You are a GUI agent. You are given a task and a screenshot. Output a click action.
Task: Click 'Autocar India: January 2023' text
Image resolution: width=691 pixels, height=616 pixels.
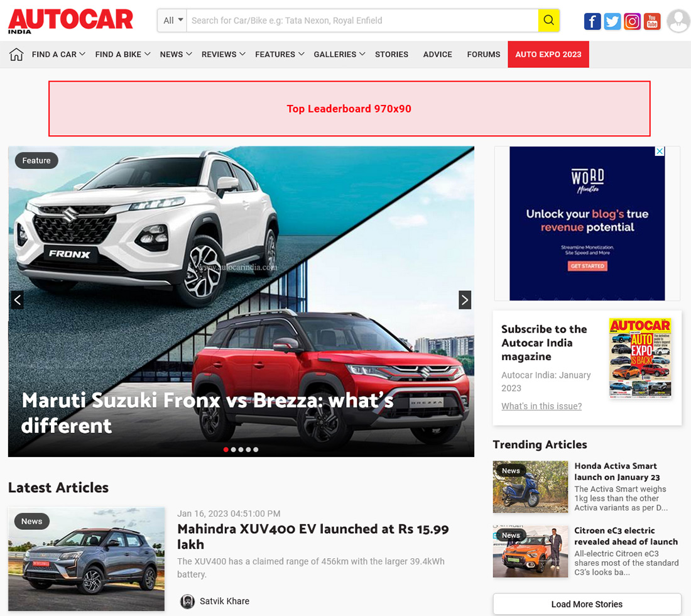[x=545, y=382]
